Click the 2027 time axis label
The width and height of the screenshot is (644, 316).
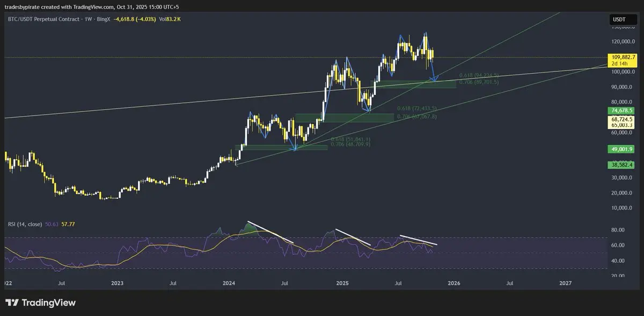click(565, 283)
